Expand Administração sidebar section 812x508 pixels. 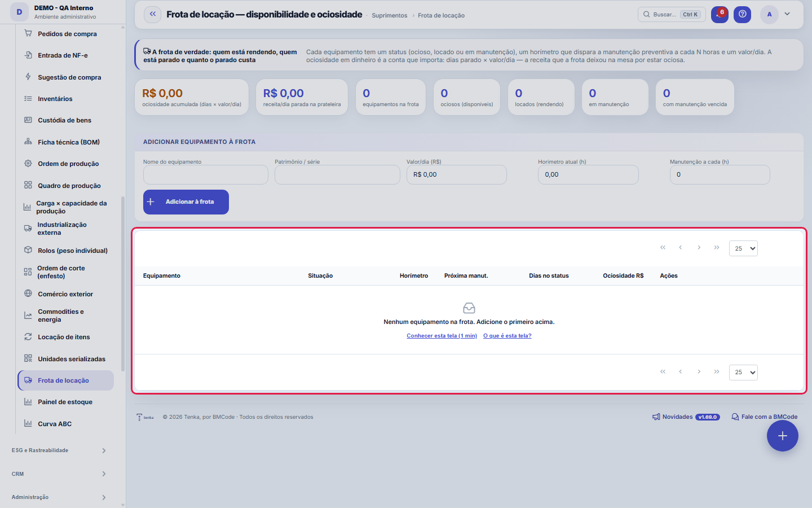(59, 497)
